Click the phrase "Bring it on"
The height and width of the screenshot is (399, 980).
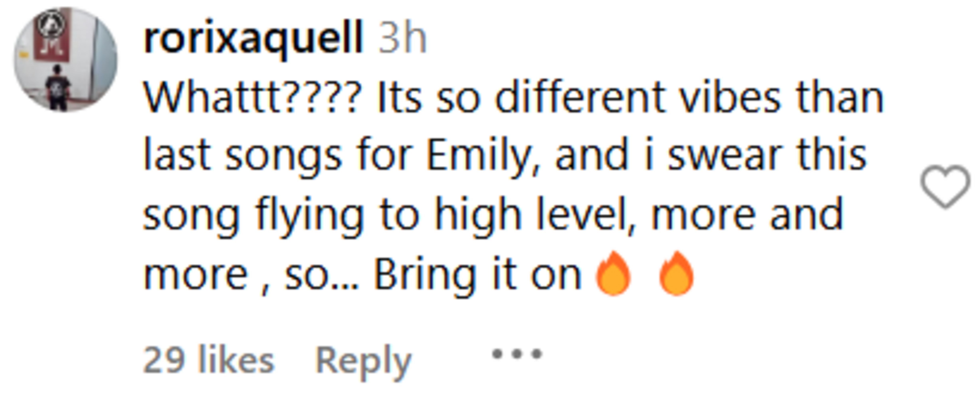coord(477,275)
